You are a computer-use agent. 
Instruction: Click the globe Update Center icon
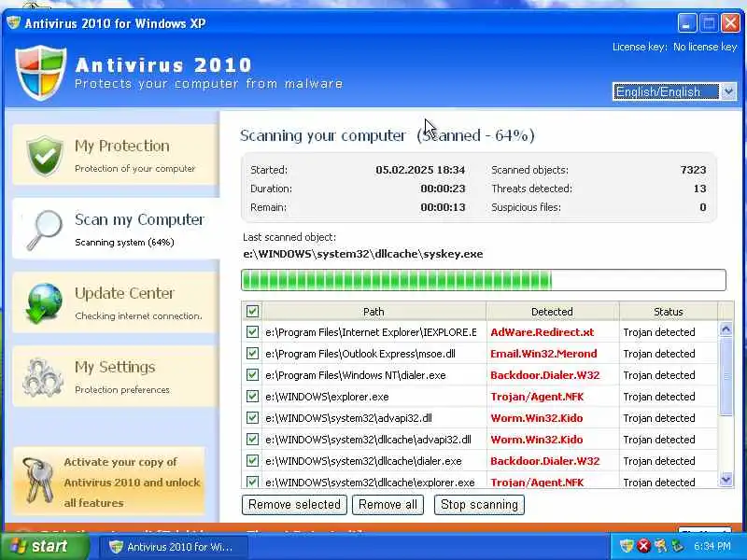[44, 303]
